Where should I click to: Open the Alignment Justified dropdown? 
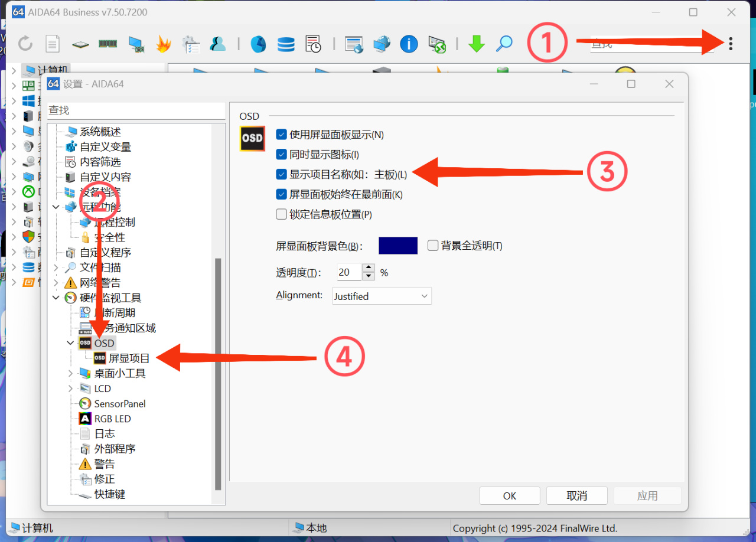pyautogui.click(x=382, y=296)
